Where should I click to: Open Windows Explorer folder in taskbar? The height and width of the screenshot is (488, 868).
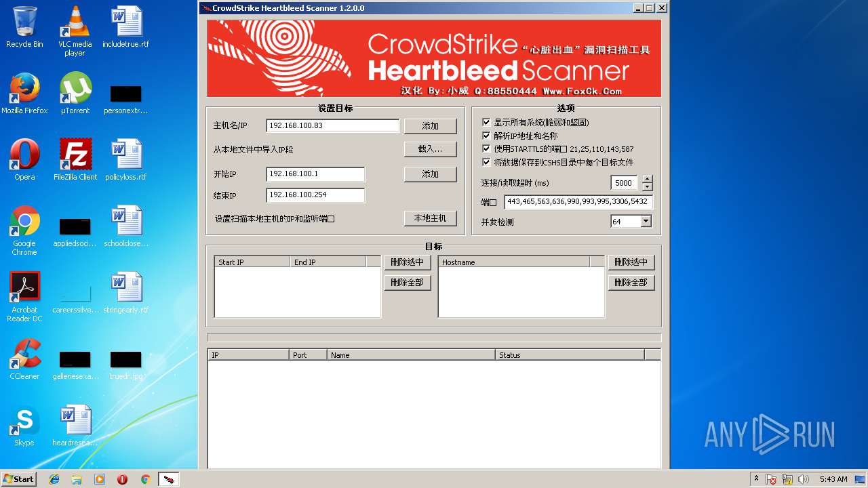[77, 479]
